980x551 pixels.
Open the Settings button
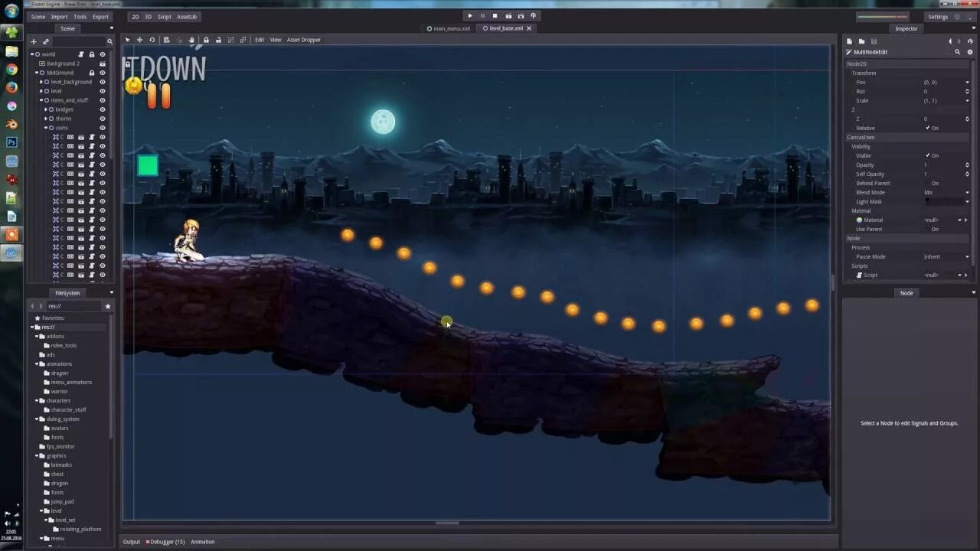[x=938, y=17]
